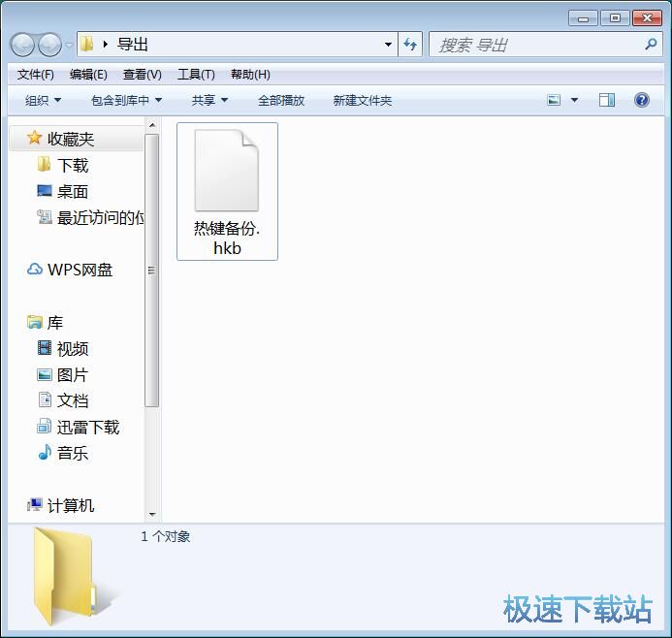
Task: Click the 文档 document icon
Action: click(45, 399)
